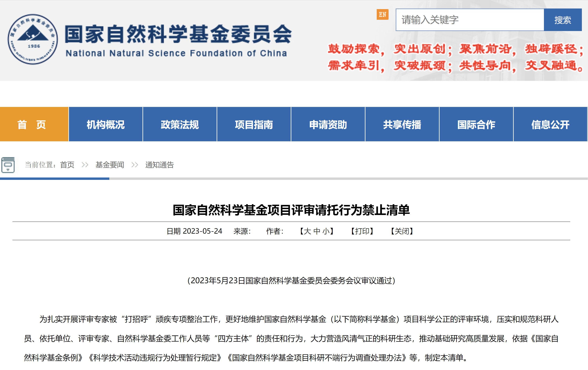Set font size to 大
This screenshot has width=588, height=370.
tap(307, 231)
